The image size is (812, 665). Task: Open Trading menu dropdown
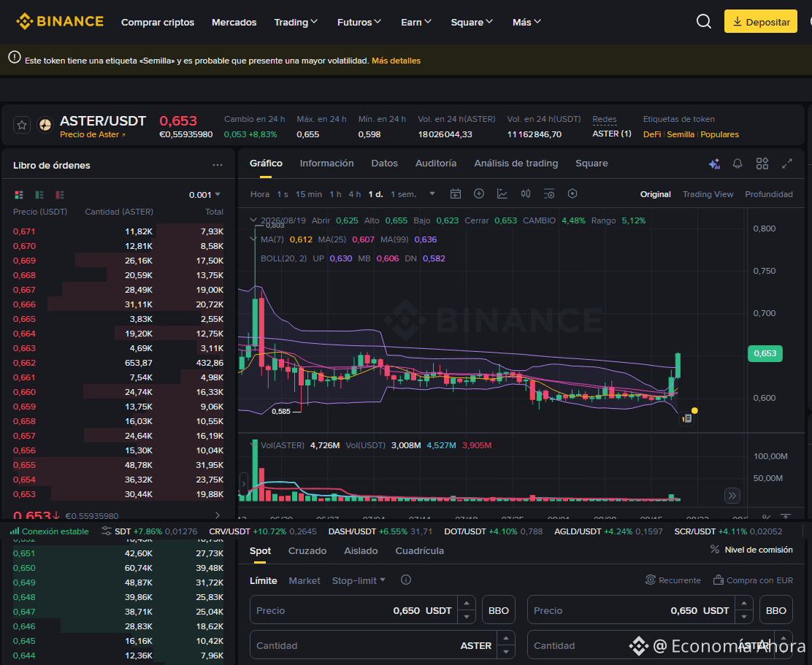tap(296, 22)
